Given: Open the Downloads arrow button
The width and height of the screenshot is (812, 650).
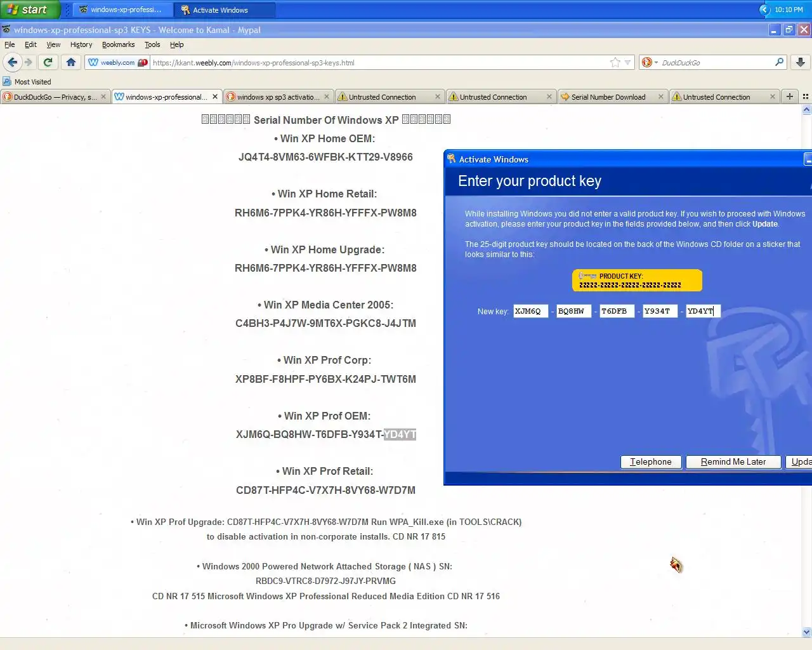Looking at the screenshot, I should (801, 62).
